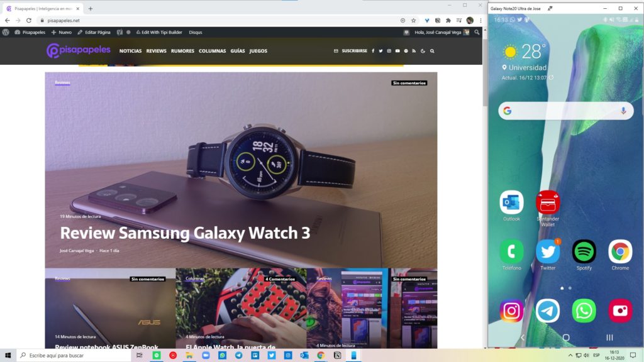Image resolution: width=644 pixels, height=362 pixels.
Task: Tap the Telegram app icon on the phone
Action: [548, 310]
